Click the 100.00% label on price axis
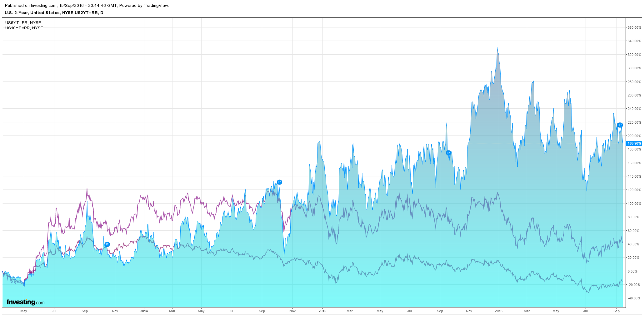 (x=634, y=204)
